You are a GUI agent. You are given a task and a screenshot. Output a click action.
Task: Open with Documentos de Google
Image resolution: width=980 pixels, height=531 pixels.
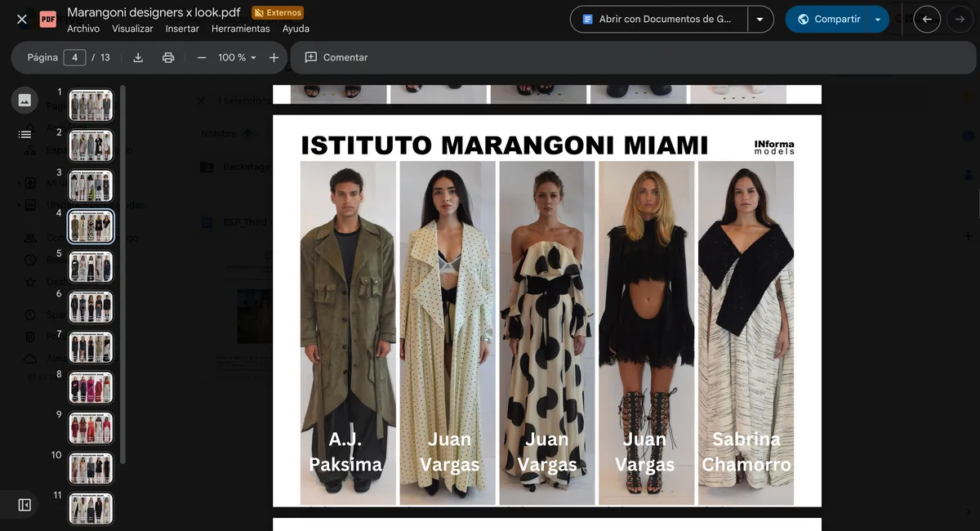click(659, 19)
